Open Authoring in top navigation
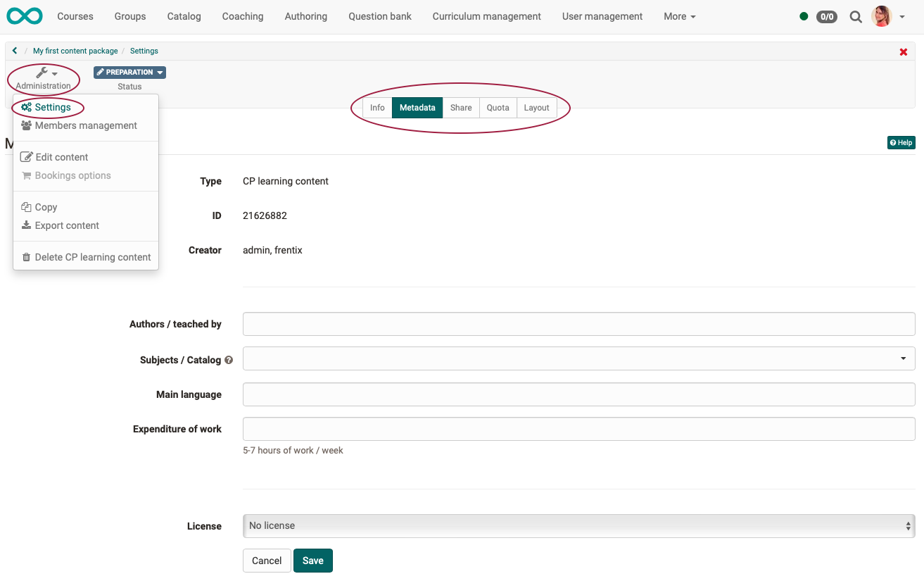 [x=306, y=16]
